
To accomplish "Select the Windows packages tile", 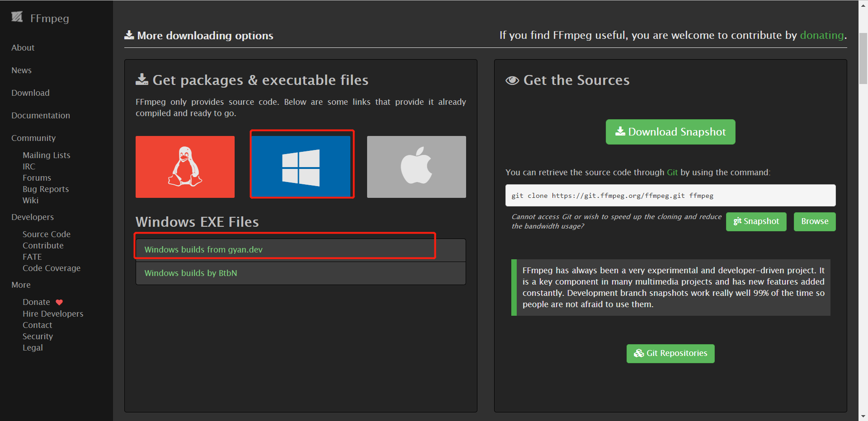I will pyautogui.click(x=301, y=167).
